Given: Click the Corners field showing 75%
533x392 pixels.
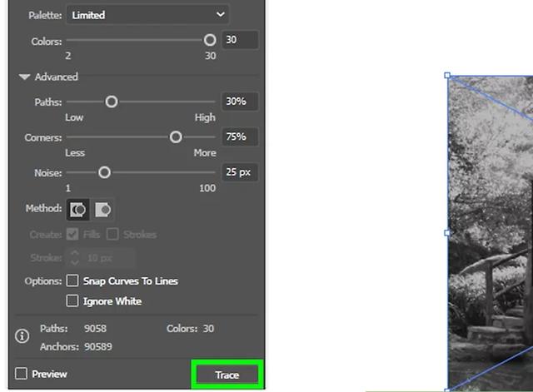Looking at the screenshot, I should (239, 136).
